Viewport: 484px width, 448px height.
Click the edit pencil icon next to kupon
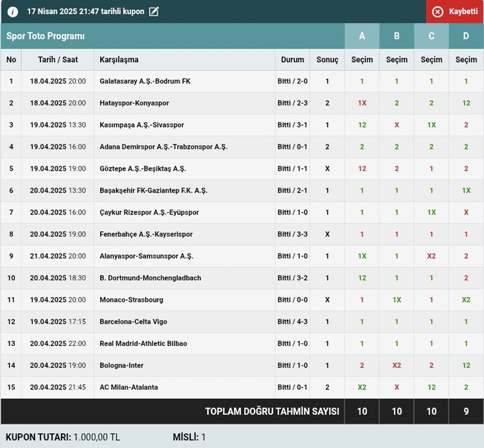click(154, 12)
